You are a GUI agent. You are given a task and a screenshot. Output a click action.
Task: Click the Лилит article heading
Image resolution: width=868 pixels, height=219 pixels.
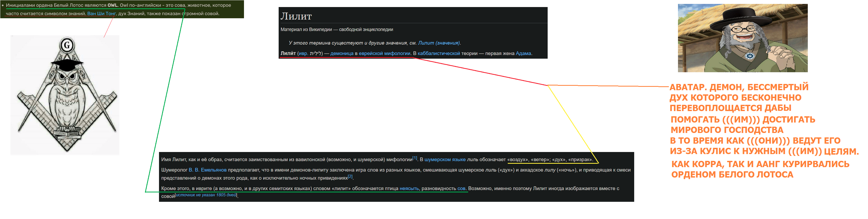pos(296,16)
